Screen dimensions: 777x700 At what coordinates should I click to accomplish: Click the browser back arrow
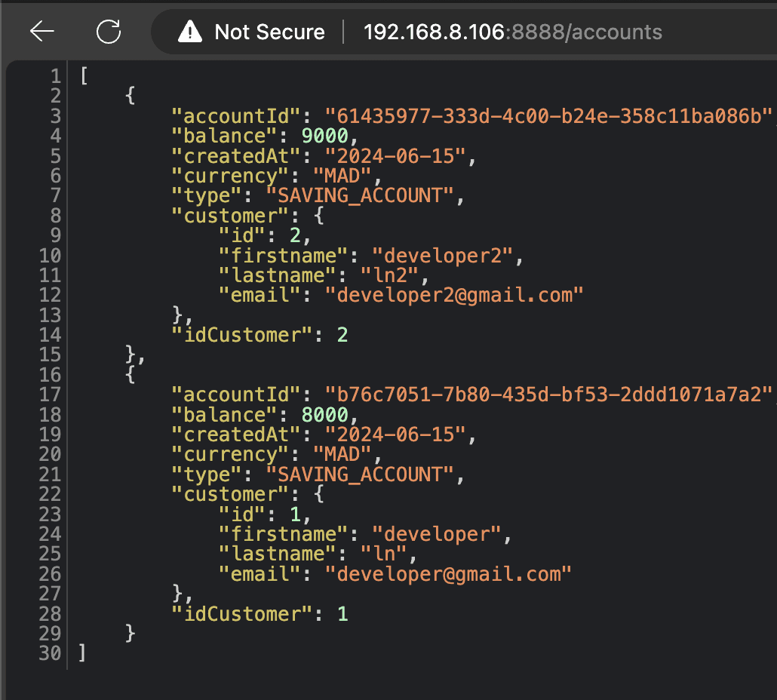(42, 31)
